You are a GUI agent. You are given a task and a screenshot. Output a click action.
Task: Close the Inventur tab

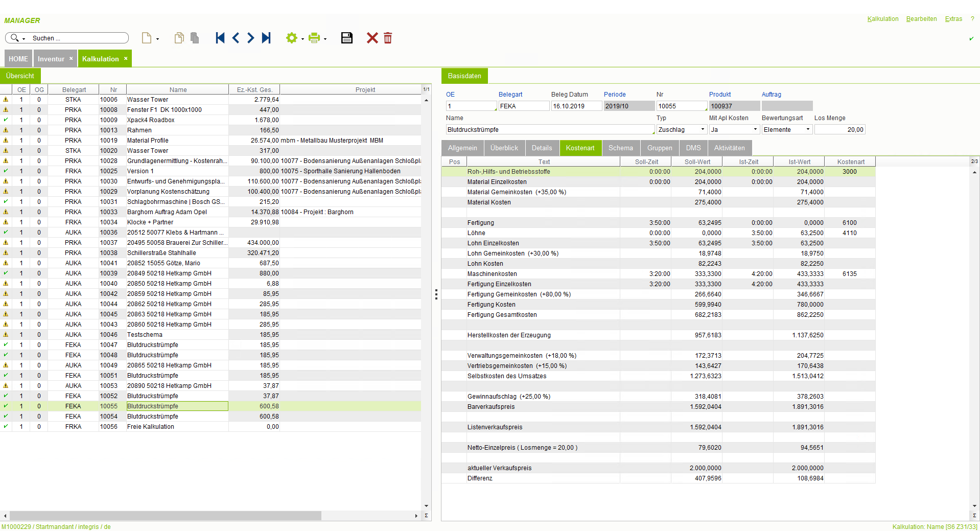(71, 58)
